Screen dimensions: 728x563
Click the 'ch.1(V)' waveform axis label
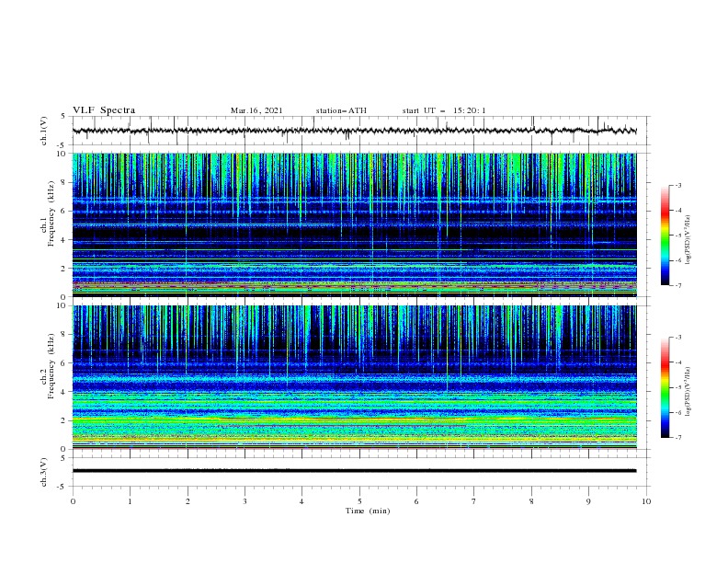(44, 131)
